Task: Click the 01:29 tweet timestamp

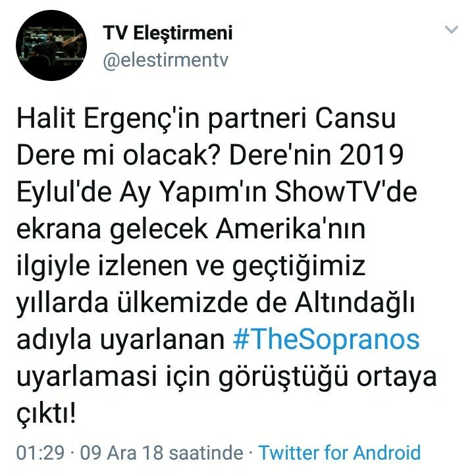Action: pos(40,452)
